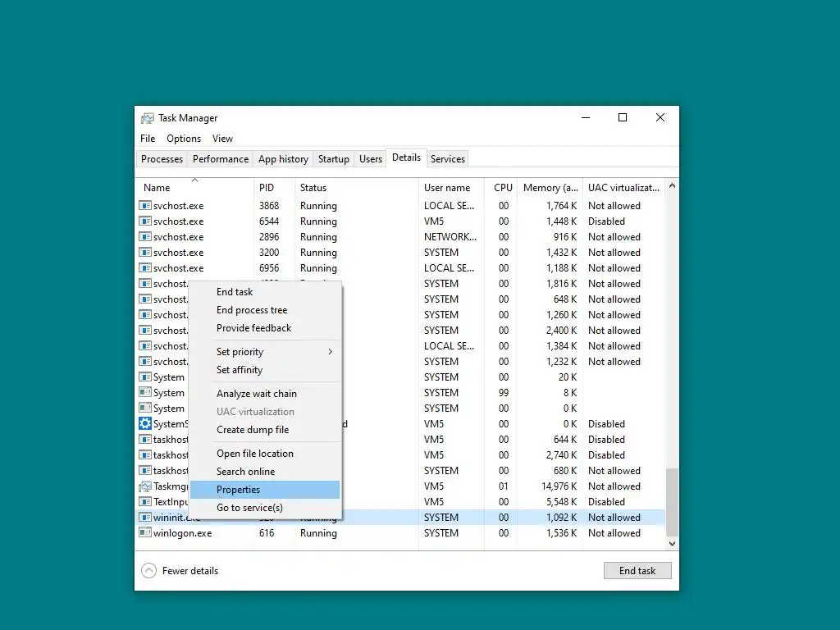840x630 pixels.
Task: Sort by the Status column header
Action: click(356, 188)
